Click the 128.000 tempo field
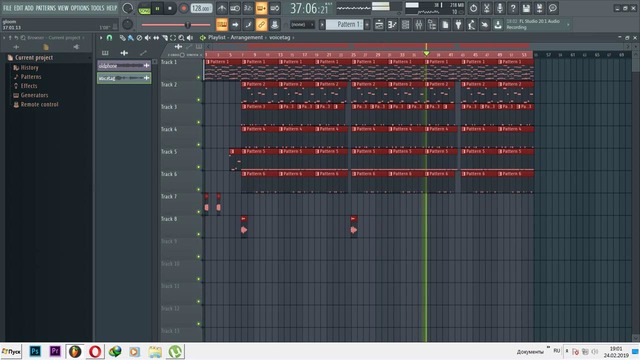Viewport: 640px width, 360px height. 202,8
